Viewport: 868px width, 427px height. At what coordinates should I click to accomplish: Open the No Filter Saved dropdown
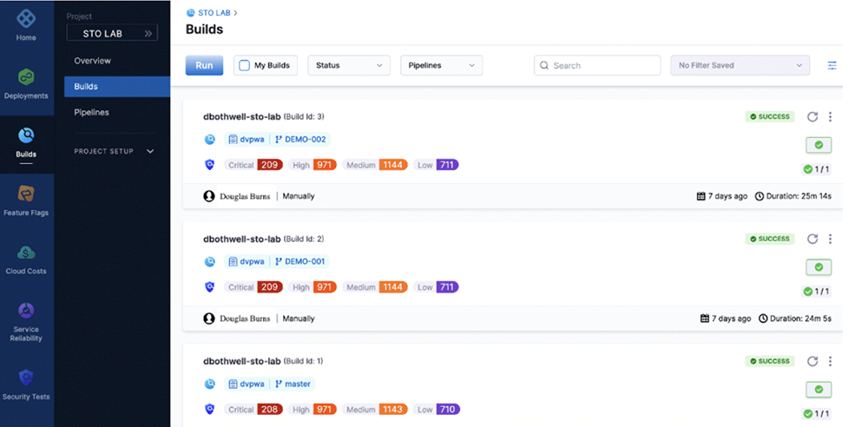click(740, 66)
